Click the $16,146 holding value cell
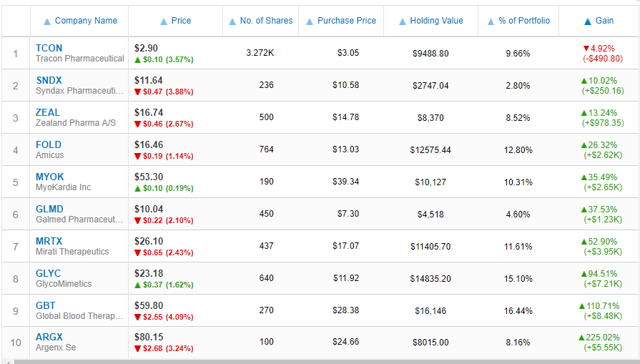640x364 pixels. (x=431, y=311)
